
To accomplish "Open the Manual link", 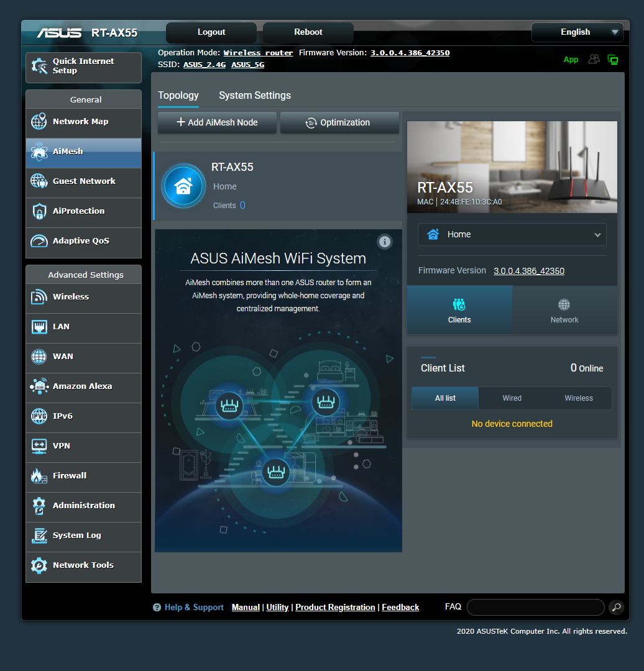I will (x=246, y=607).
